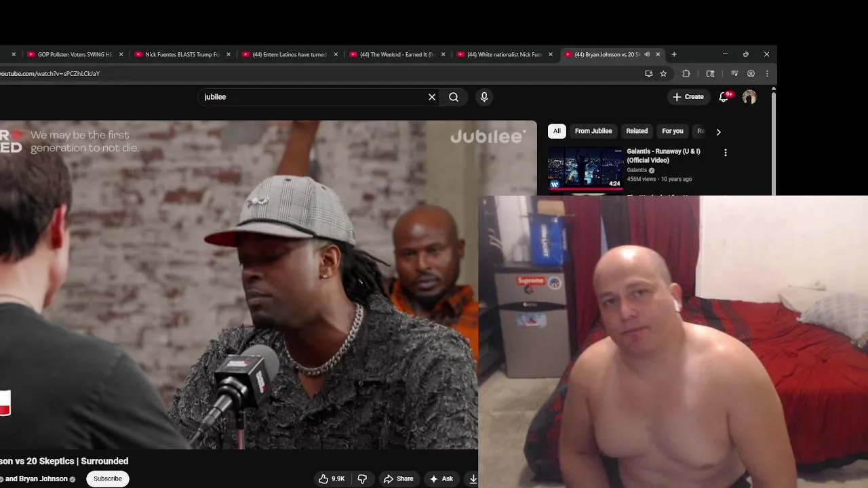Subscribe to the channel

[x=108, y=479]
